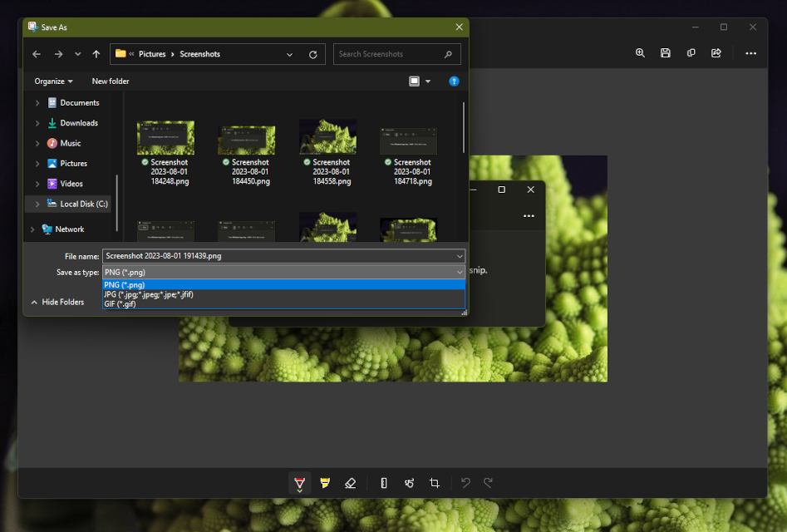Screen dimensions: 787x532
Task: Click the File name text field
Action: pos(278,256)
